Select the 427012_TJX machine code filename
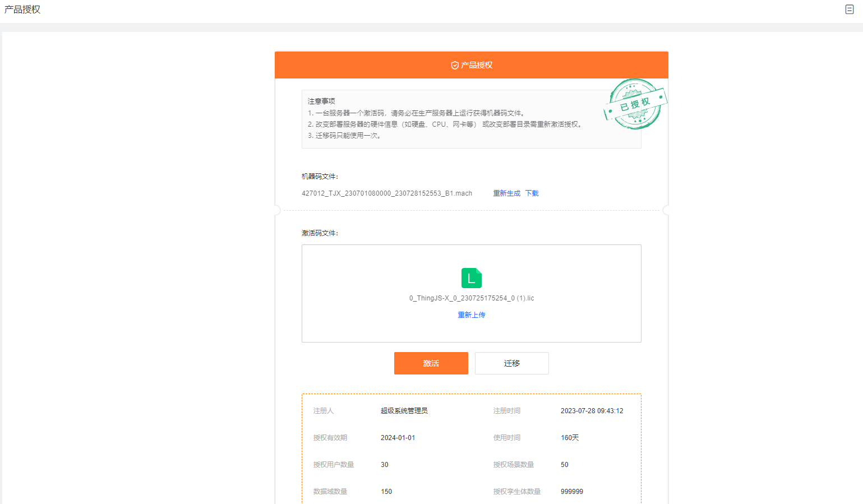 [x=386, y=193]
